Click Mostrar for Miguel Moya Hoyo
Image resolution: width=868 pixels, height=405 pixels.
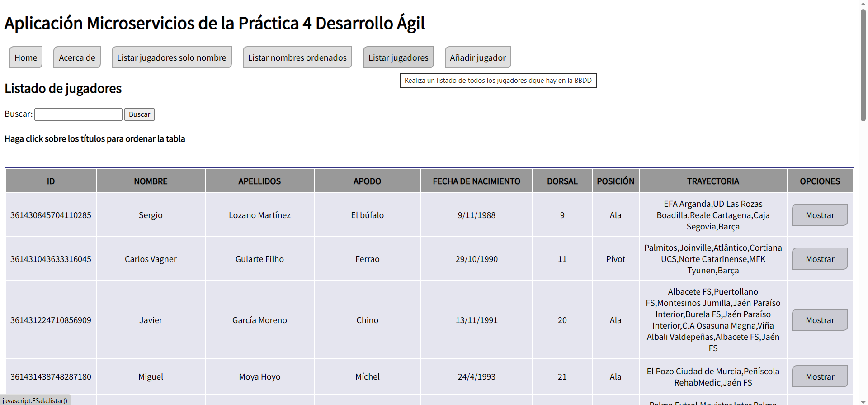click(x=820, y=376)
